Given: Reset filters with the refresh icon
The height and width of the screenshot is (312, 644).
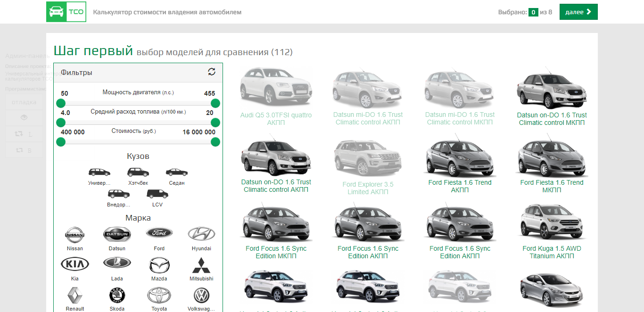Looking at the screenshot, I should (x=212, y=72).
